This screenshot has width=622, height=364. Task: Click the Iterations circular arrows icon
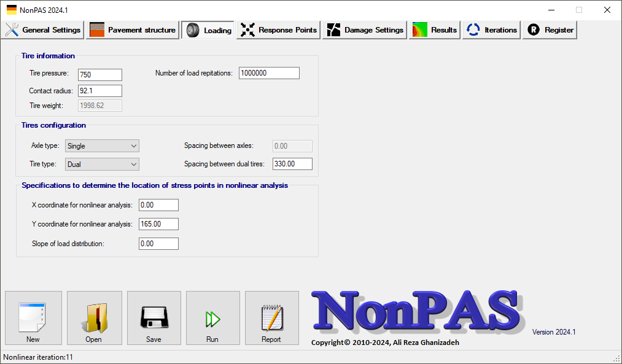pos(473,30)
